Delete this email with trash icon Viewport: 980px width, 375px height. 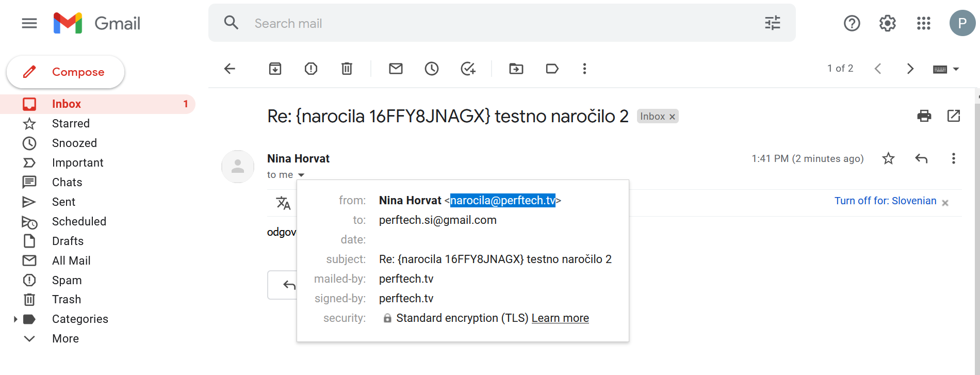(x=347, y=69)
